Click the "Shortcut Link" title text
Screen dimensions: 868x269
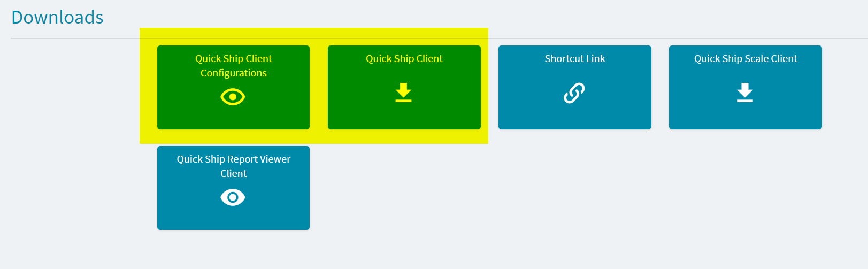point(575,59)
